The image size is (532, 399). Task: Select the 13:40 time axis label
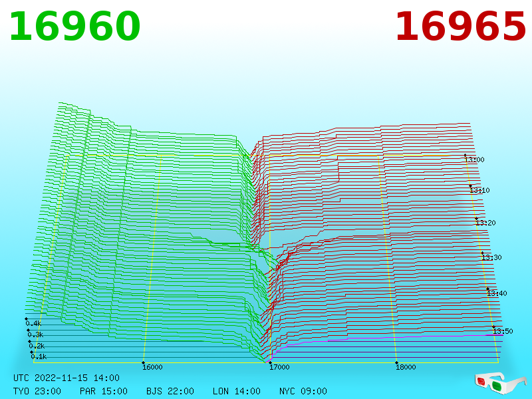click(497, 293)
